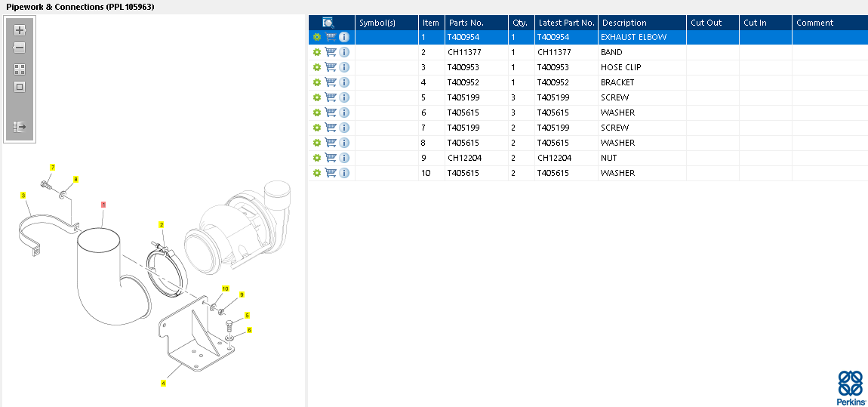Select callout 4 on the diagram

pos(163,383)
